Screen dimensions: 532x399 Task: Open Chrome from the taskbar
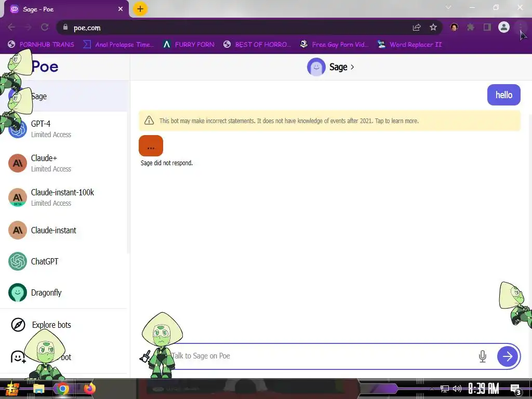coord(62,389)
